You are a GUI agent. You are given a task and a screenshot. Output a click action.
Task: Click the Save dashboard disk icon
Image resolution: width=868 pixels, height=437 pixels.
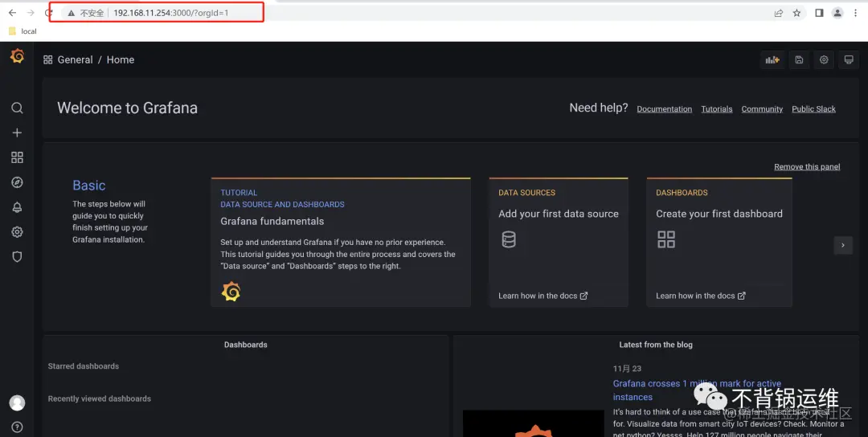point(799,59)
